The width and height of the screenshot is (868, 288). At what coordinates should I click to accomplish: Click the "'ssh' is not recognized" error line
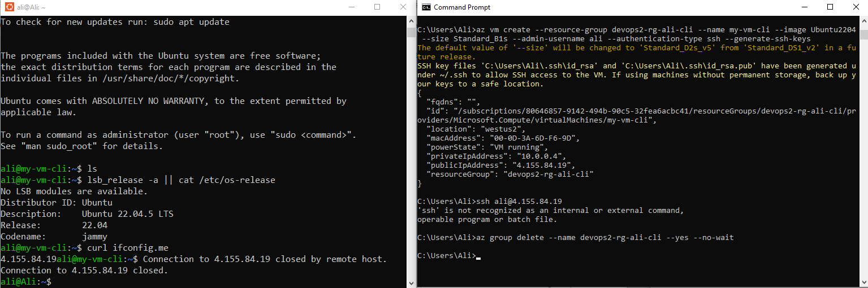coord(551,210)
